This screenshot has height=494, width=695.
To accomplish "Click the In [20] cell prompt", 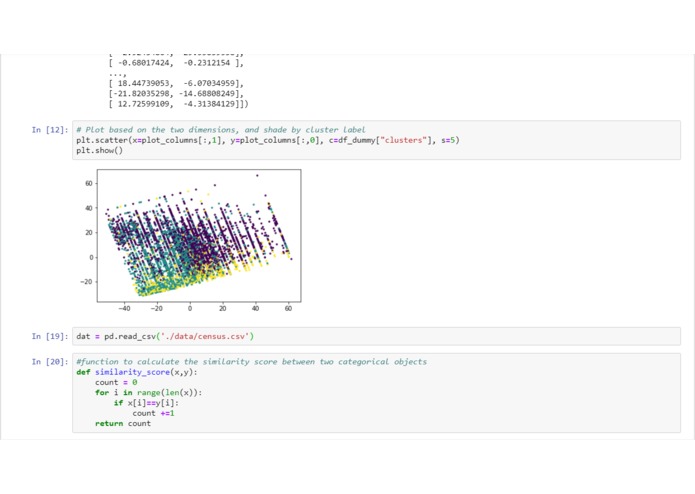I will pos(50,362).
